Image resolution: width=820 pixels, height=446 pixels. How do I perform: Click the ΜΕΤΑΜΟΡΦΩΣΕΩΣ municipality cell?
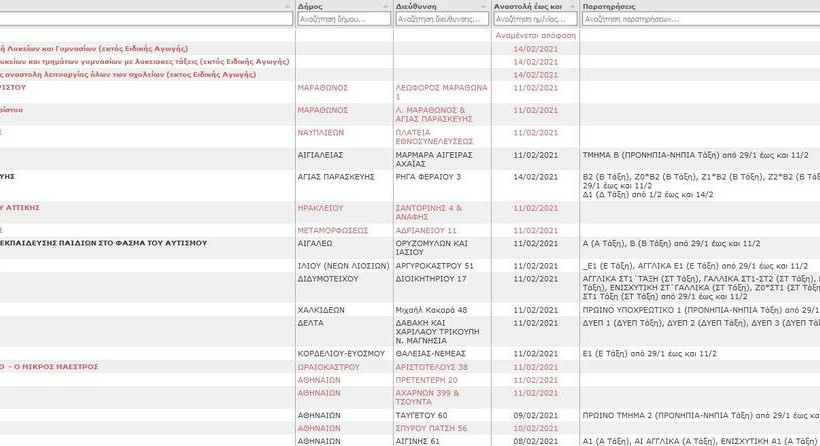click(x=335, y=230)
